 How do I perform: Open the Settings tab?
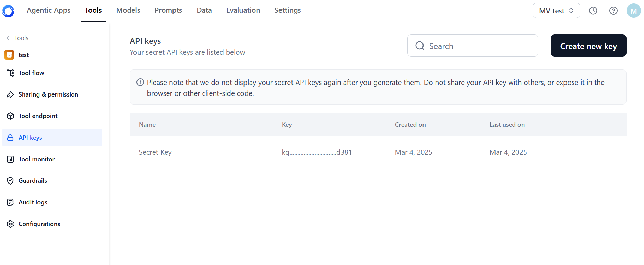[x=288, y=10]
